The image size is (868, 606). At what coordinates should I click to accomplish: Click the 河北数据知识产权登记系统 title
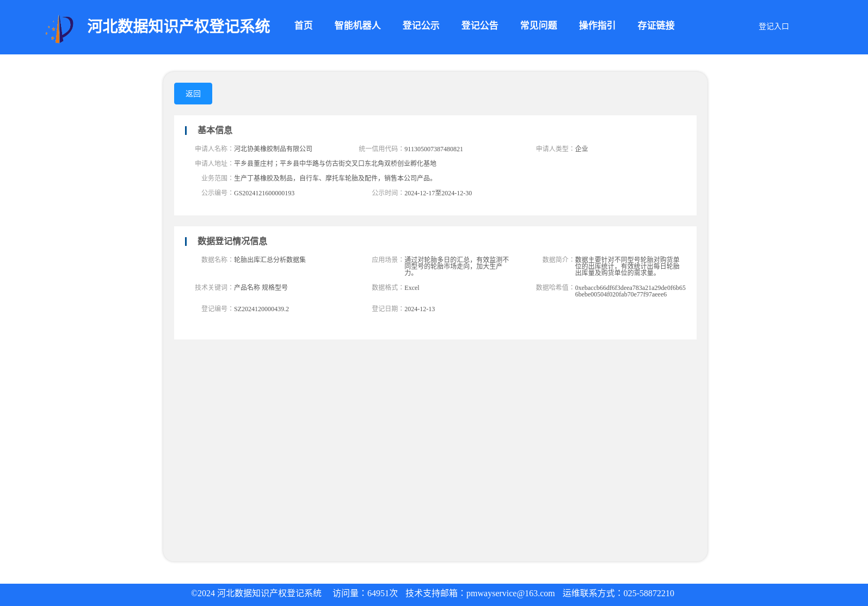[178, 26]
